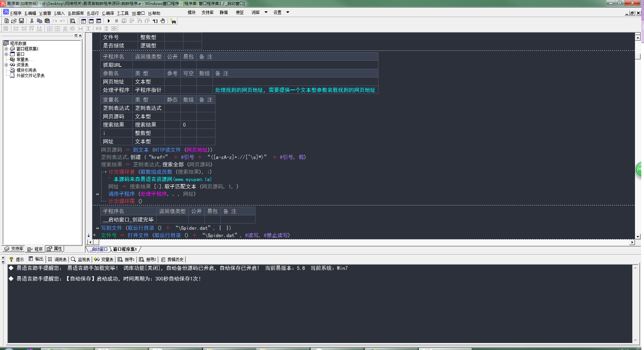Expand the collapsed 写到文件 code line

(98, 228)
